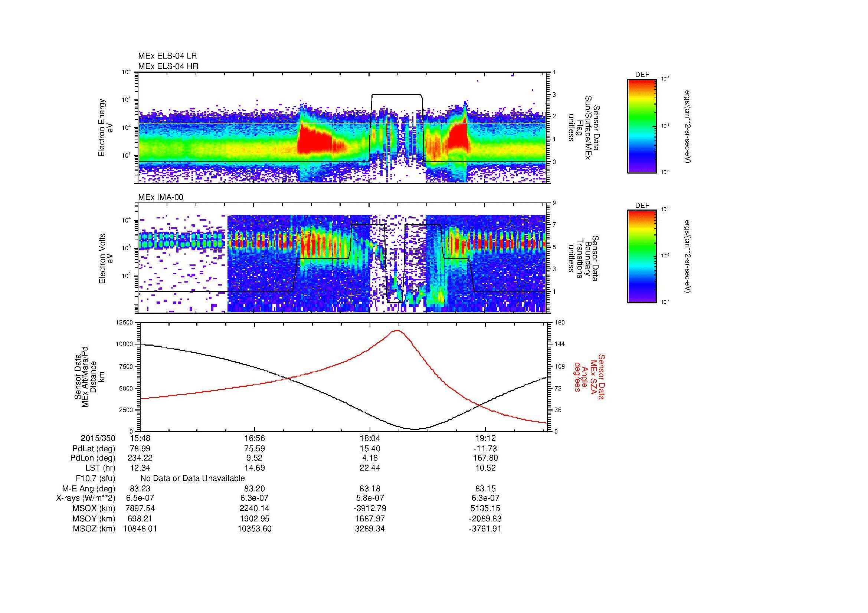This screenshot has height=613, width=868.
Task: Click 'No Data or Data Unavailable' text
Action: pos(193,478)
